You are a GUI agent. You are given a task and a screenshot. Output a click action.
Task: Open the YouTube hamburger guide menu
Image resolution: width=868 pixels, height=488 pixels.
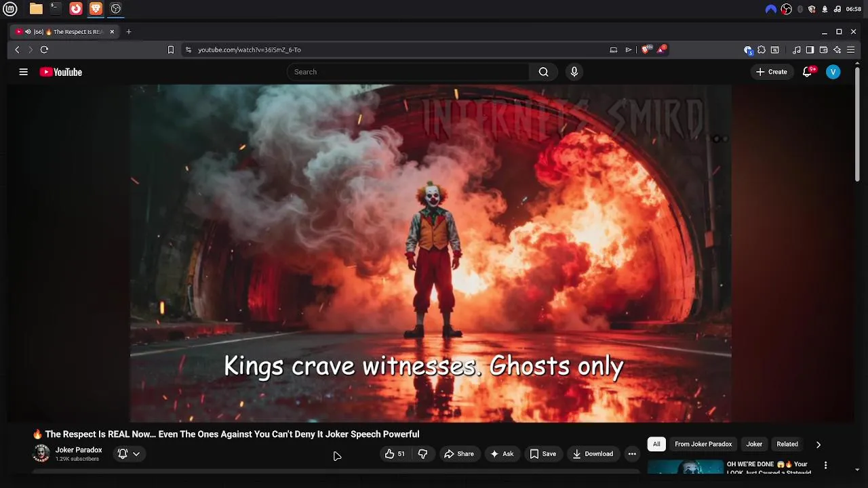pos(23,72)
